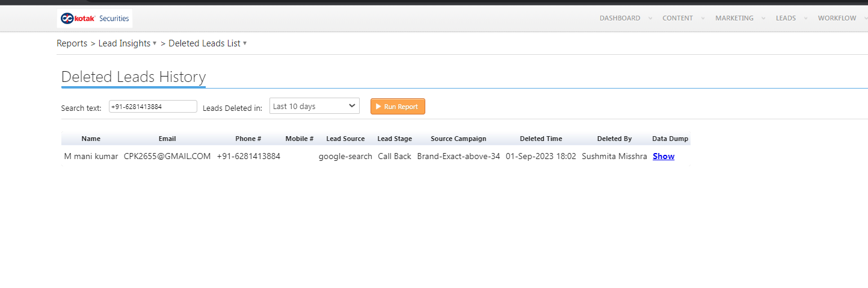868x288 pixels.
Task: Click the Kotak Securities logo
Action: point(95,19)
